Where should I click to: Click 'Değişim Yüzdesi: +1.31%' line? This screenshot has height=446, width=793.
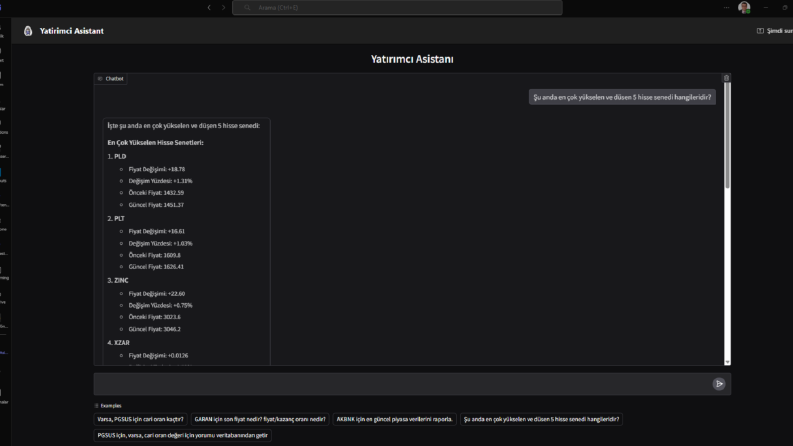click(160, 181)
